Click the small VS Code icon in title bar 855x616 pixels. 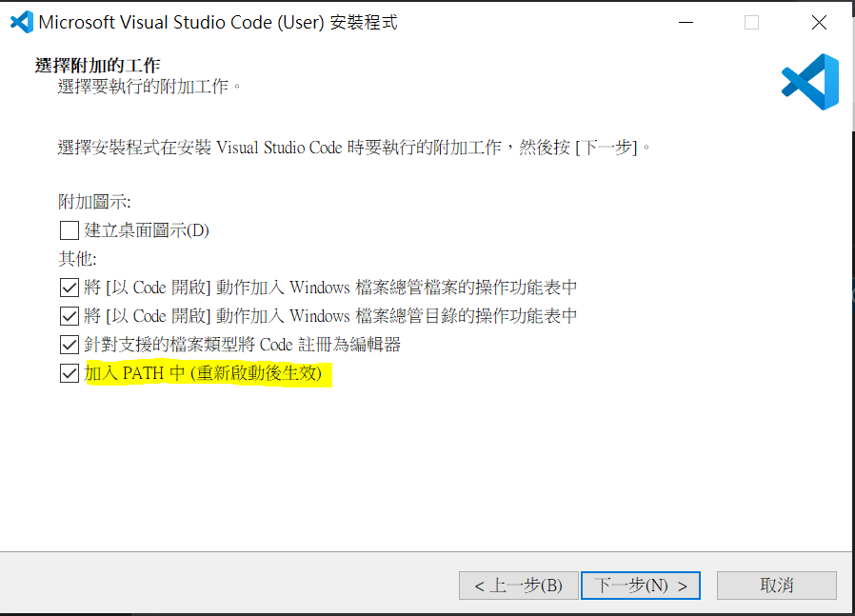(x=22, y=22)
